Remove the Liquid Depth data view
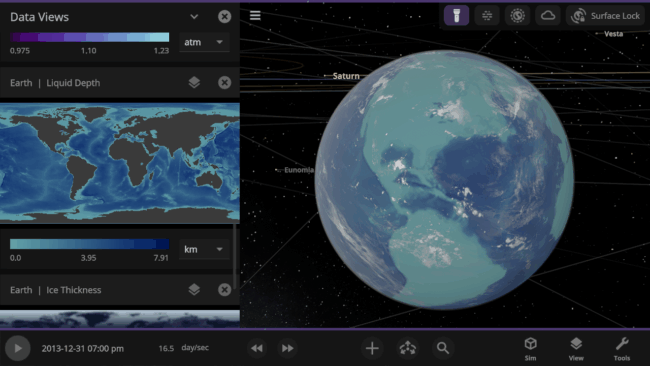650x366 pixels. 224,82
